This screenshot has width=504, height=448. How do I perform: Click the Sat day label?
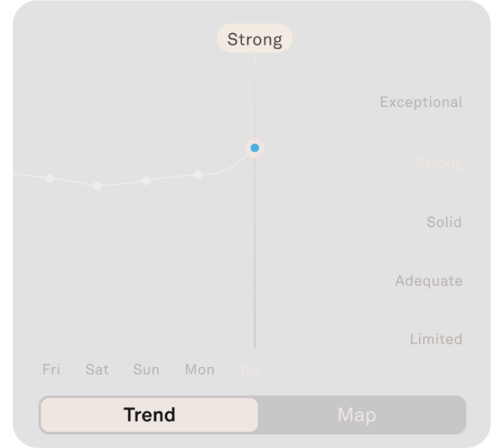point(97,369)
